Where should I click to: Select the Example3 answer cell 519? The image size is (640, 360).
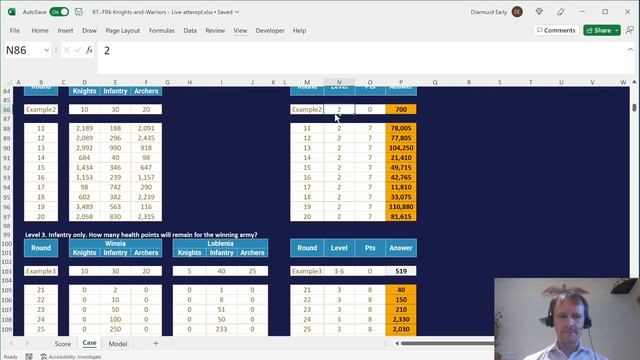point(401,271)
